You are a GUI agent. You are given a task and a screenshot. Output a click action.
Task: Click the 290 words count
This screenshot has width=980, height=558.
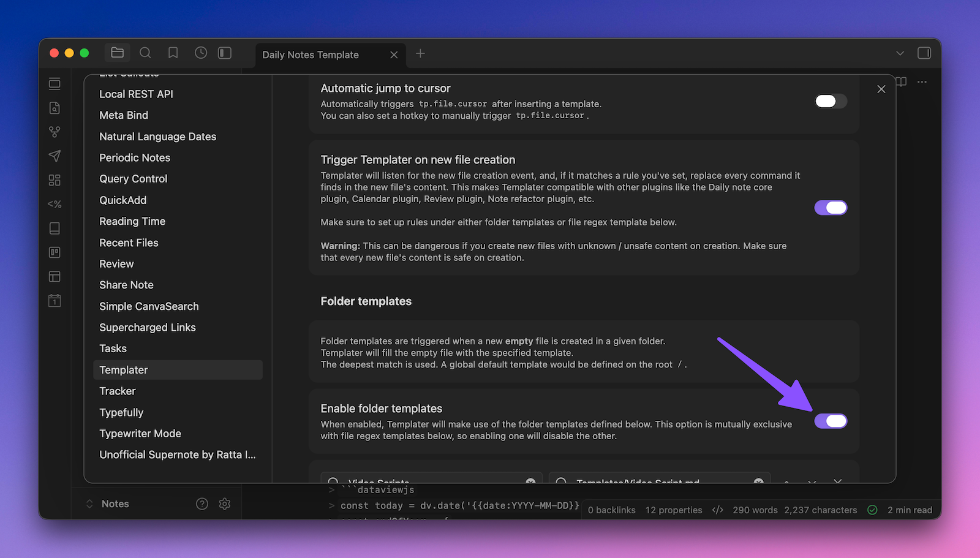coord(755,510)
